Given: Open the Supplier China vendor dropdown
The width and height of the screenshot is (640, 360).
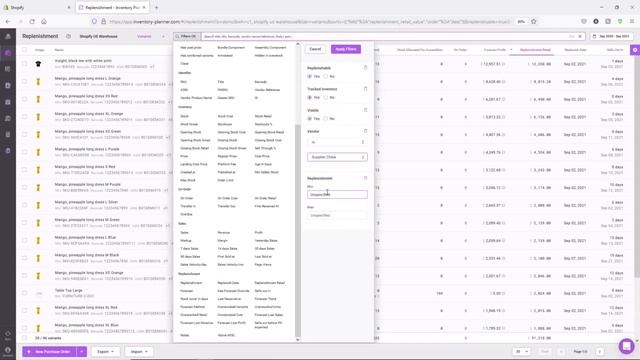Looking at the screenshot, I should (337, 157).
